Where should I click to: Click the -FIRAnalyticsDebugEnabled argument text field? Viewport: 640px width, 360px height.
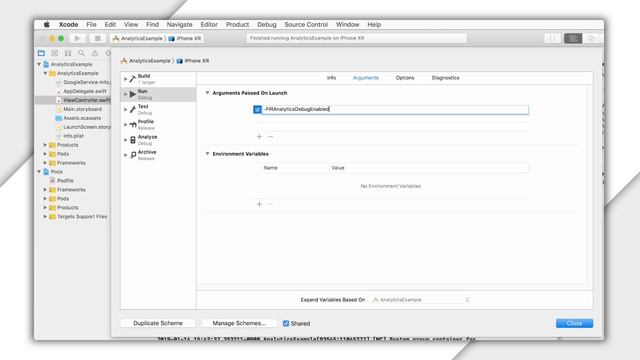(x=395, y=109)
